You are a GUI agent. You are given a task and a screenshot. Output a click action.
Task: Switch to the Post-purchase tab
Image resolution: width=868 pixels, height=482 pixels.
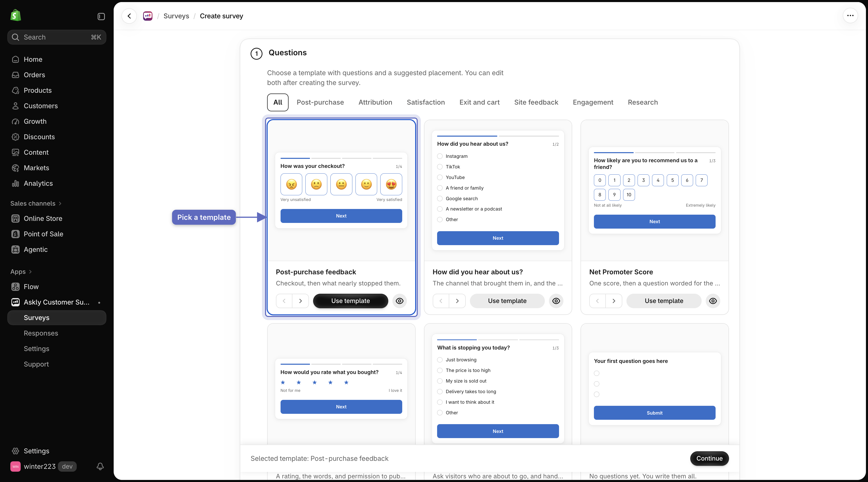320,102
